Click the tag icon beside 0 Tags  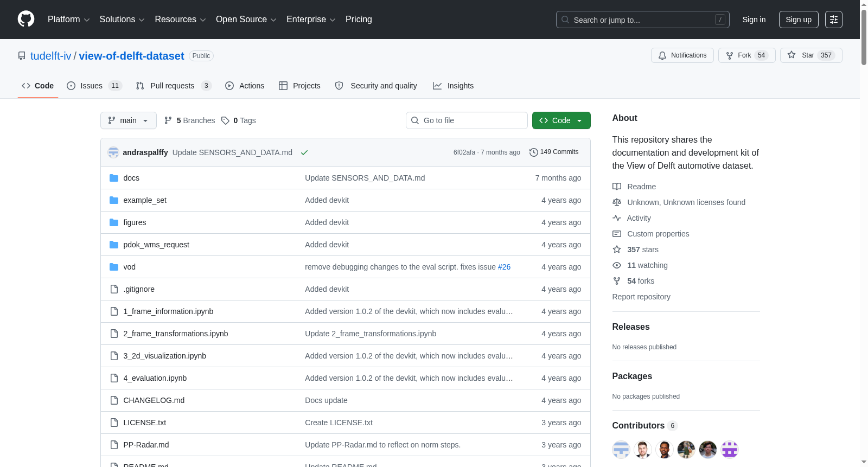click(225, 120)
